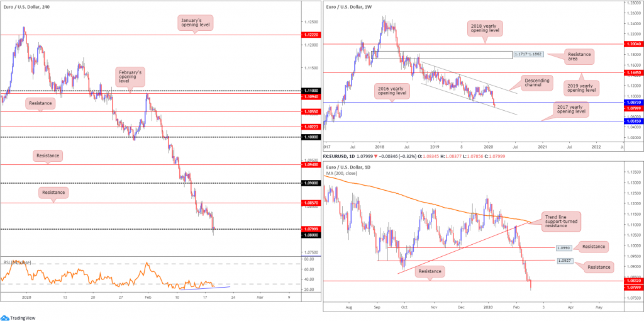The image size is (644, 321).
Task: Select the 1.08570 Resistance callout label
Action: pos(53,192)
